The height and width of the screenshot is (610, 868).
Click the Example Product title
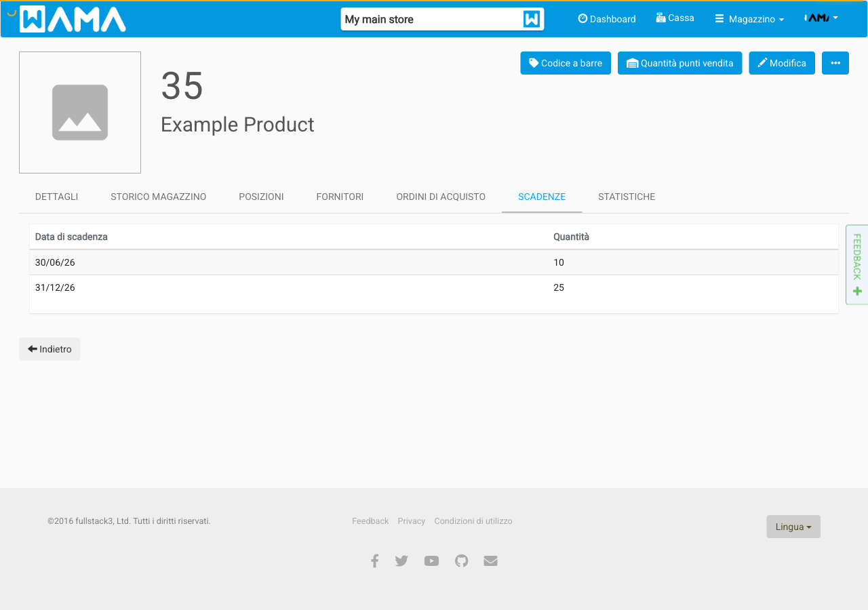(237, 125)
